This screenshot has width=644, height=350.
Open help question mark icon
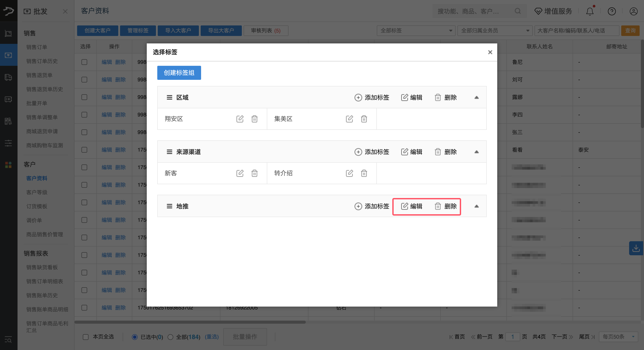coord(612,11)
